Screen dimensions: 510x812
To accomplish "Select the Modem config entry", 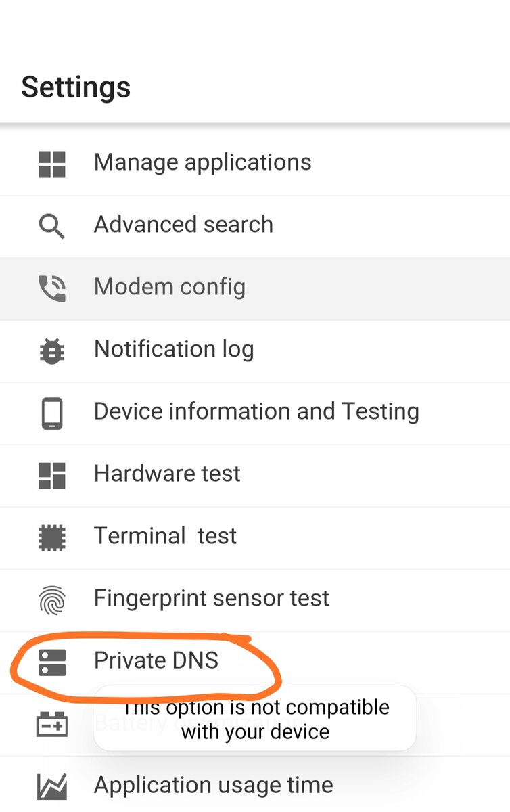I will pos(170,287).
